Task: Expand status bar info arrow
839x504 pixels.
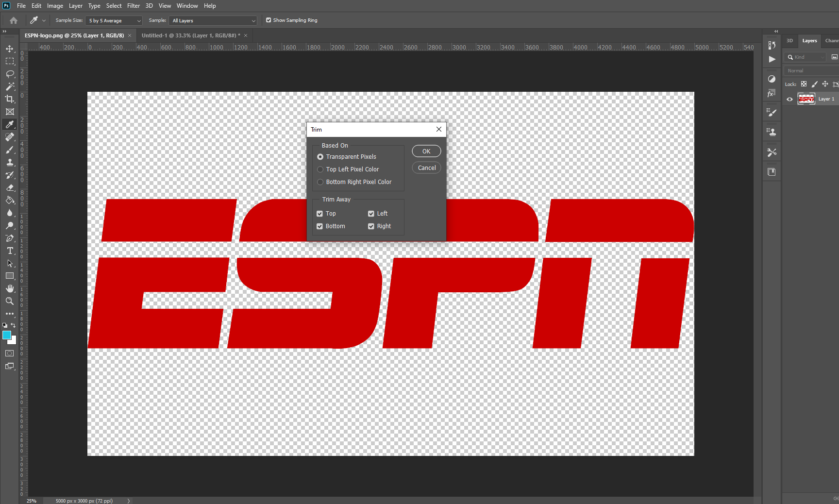Action: tap(129, 501)
